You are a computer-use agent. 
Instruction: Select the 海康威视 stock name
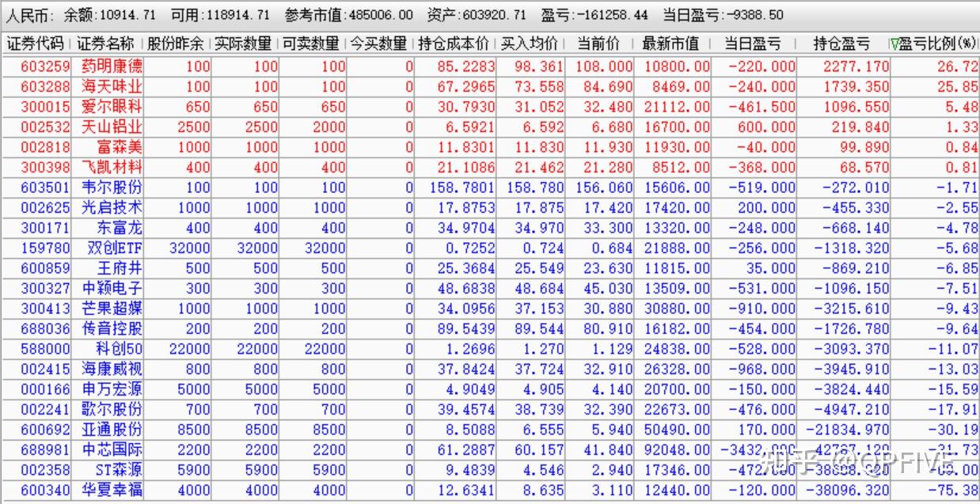[x=112, y=369]
